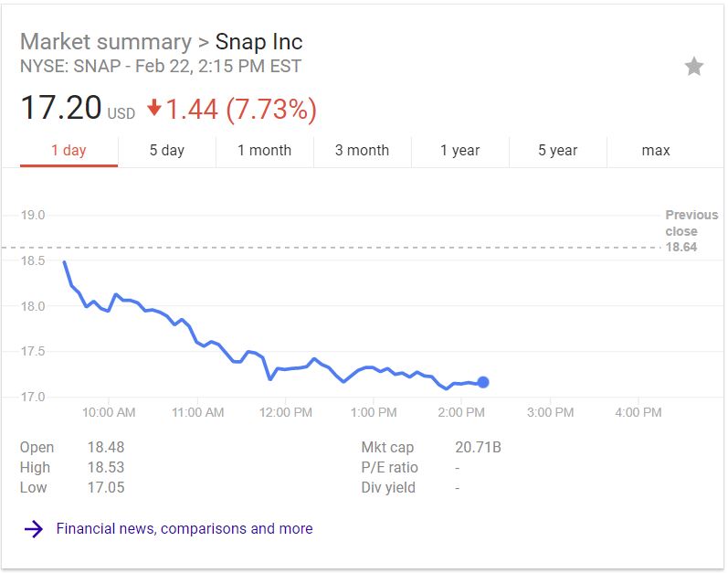728x573 pixels.
Task: Select the 1 day tab
Action: pyautogui.click(x=69, y=151)
